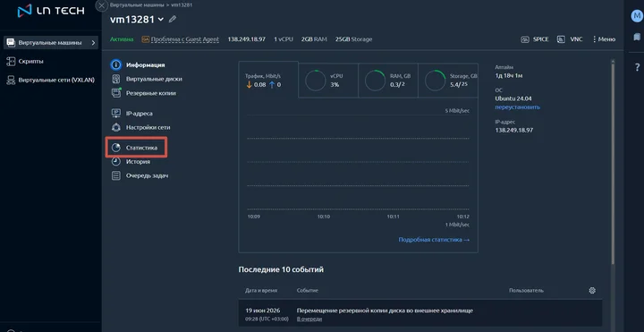
Task: Click the Виртуальные машины breadcrumb link
Action: pos(136,5)
